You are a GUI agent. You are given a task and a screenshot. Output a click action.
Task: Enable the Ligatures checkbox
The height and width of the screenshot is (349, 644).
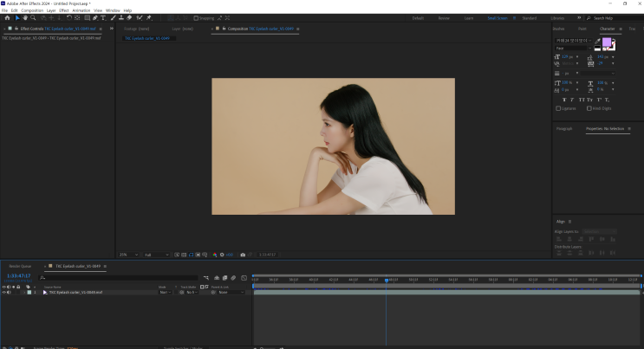point(558,108)
